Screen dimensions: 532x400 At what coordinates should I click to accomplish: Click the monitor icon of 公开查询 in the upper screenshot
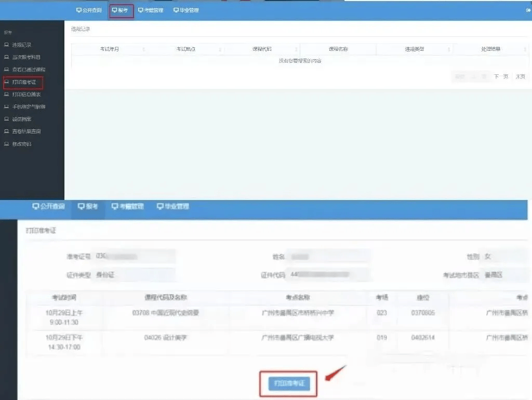(79, 10)
